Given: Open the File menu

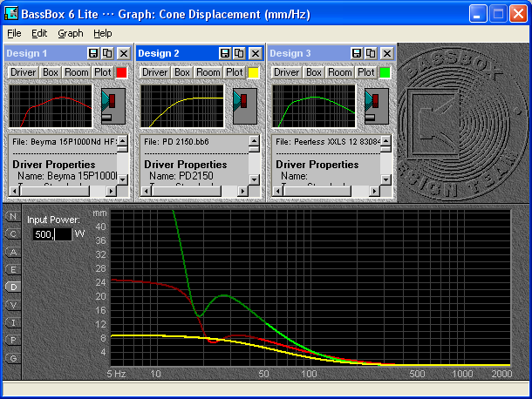Looking at the screenshot, I should click(x=14, y=33).
